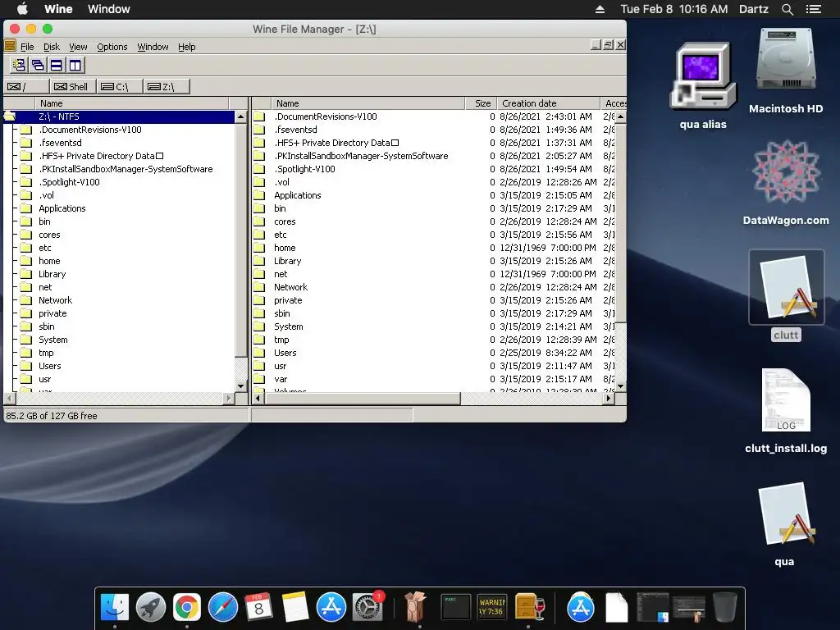Image resolution: width=840 pixels, height=630 pixels.
Task: Select tmp row in right file list
Action: pyautogui.click(x=433, y=340)
